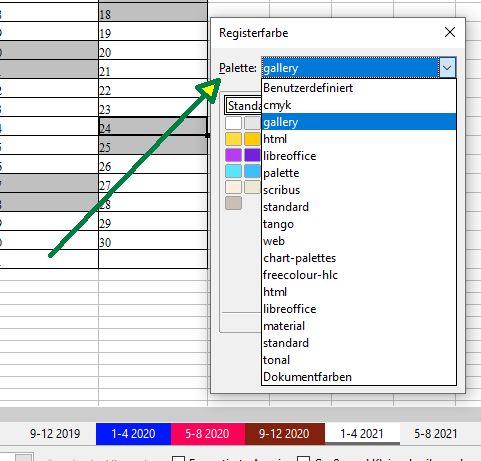Select the material palette
The width and height of the screenshot is (481, 461).
(x=359, y=326)
